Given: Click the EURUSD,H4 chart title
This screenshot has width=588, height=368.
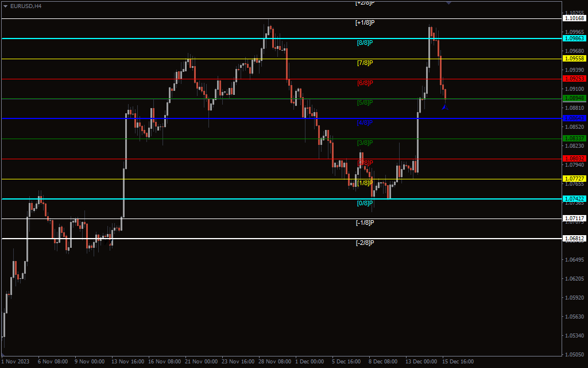Looking at the screenshot, I should pyautogui.click(x=26, y=6).
